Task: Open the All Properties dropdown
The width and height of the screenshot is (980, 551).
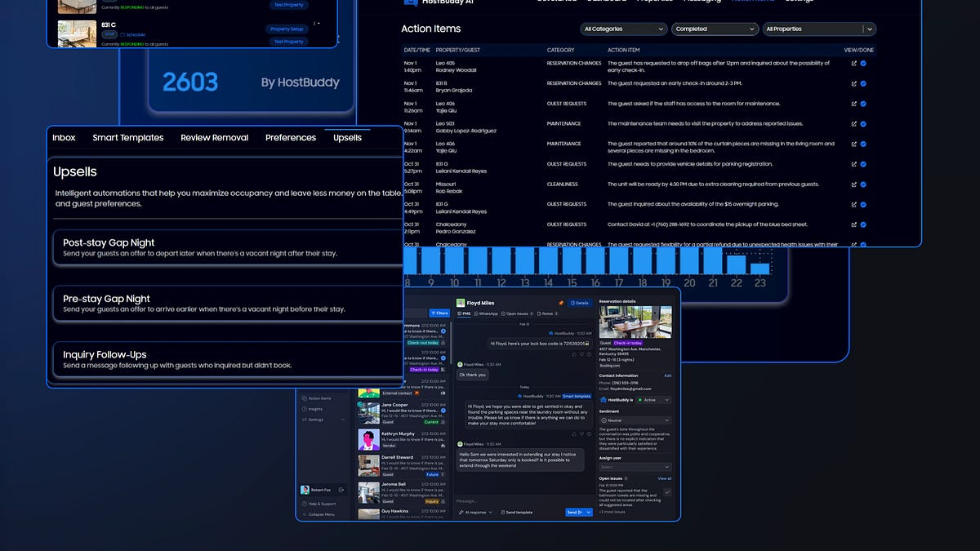Action: [819, 29]
